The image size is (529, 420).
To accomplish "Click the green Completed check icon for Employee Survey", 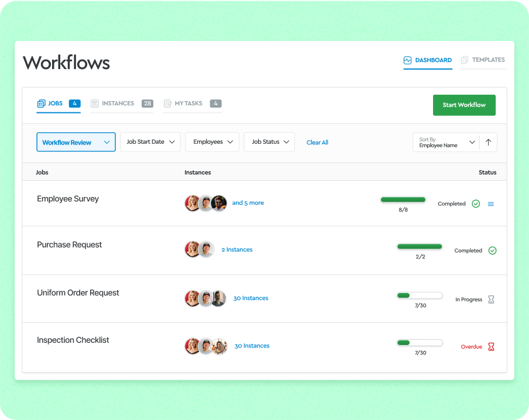I will point(476,204).
